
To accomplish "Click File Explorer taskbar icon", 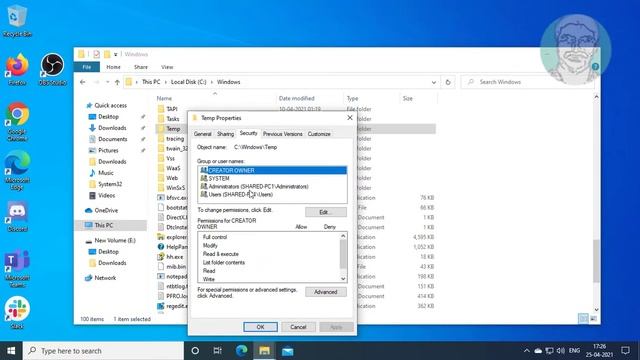I will click(x=264, y=351).
